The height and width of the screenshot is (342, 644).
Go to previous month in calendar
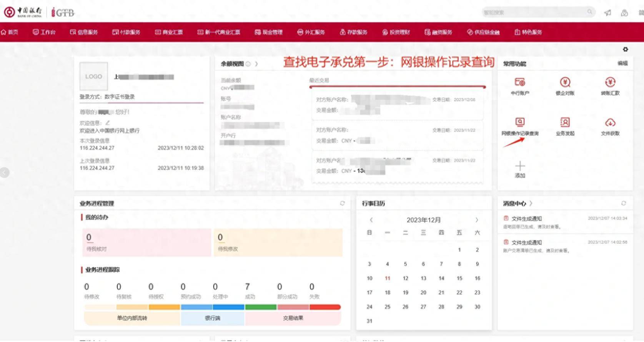coord(371,220)
